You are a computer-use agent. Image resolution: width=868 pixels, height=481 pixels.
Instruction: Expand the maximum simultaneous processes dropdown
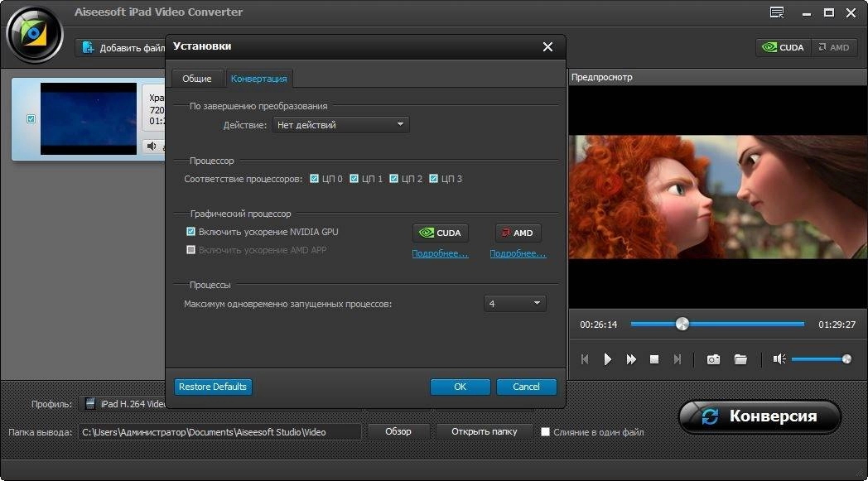coord(515,303)
